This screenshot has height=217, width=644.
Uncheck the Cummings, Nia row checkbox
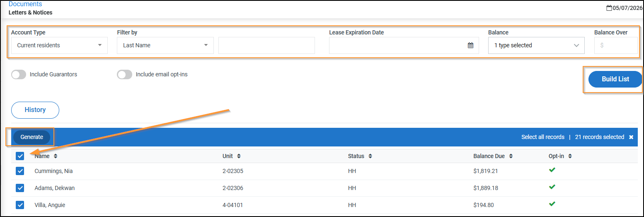(20, 171)
